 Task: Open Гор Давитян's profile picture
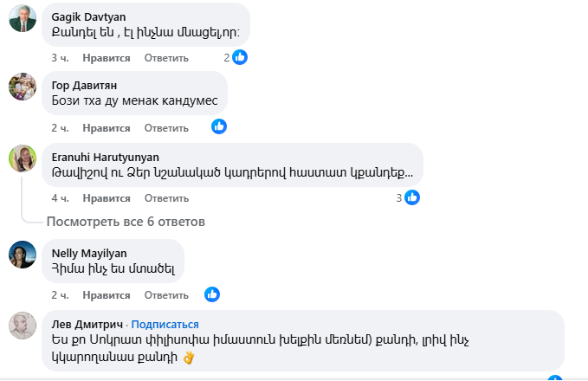(22, 87)
